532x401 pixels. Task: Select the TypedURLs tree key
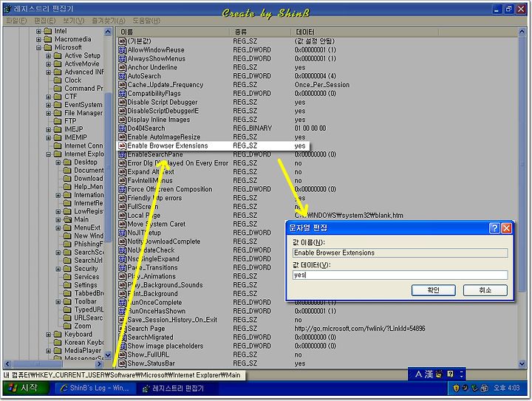[89, 309]
